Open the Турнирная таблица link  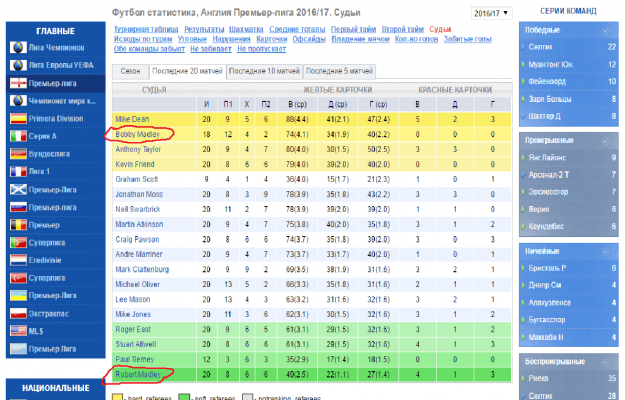(146, 29)
